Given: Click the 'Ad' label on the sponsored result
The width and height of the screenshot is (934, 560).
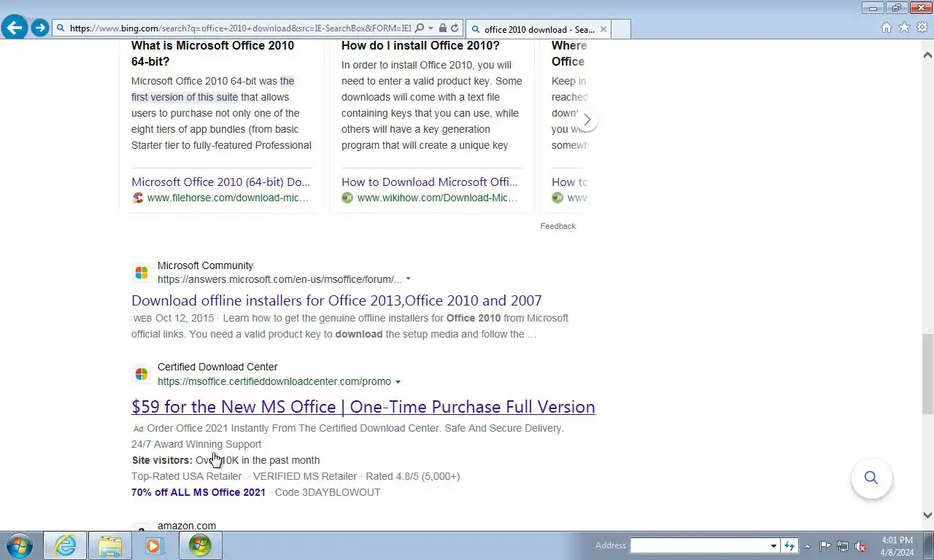Looking at the screenshot, I should point(138,429).
